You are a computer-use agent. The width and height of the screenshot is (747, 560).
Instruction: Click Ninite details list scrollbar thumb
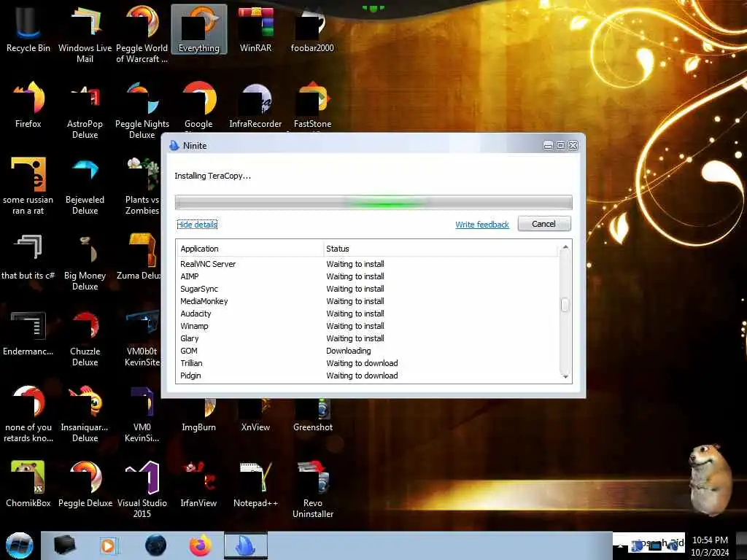565,305
